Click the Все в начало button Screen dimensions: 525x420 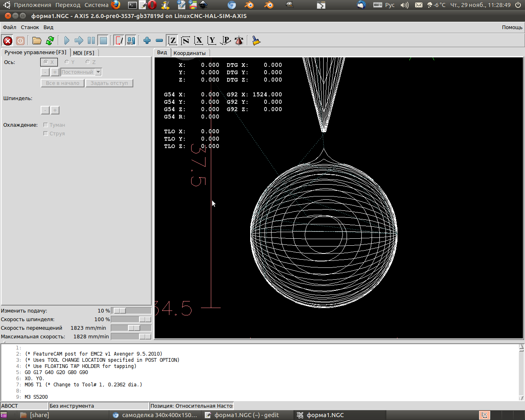click(63, 83)
